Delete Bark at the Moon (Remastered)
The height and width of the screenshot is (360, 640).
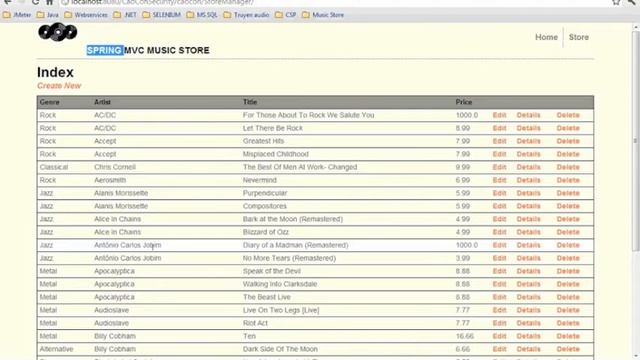(x=568, y=219)
